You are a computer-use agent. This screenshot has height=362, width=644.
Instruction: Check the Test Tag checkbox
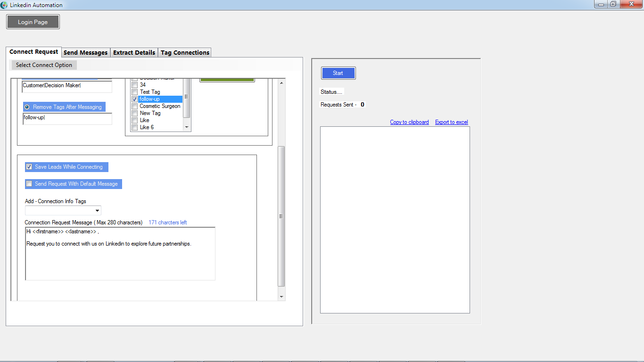tap(134, 92)
